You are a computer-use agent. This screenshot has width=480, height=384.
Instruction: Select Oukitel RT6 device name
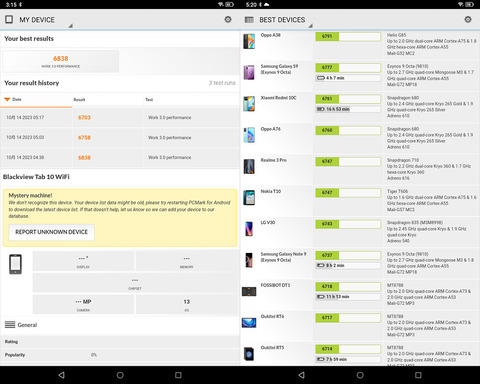pos(272,316)
